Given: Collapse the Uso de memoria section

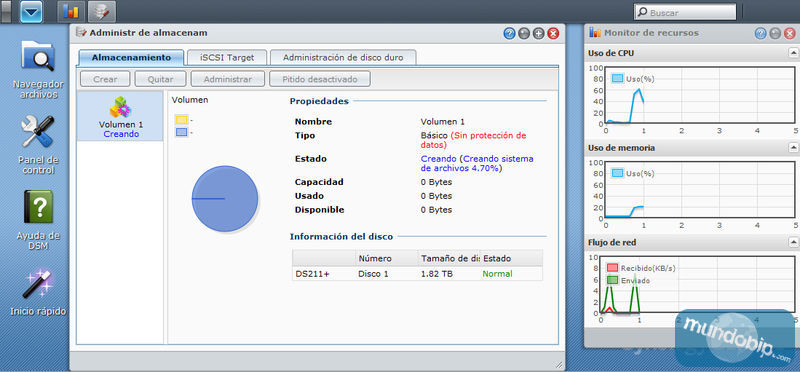Looking at the screenshot, I should (793, 147).
